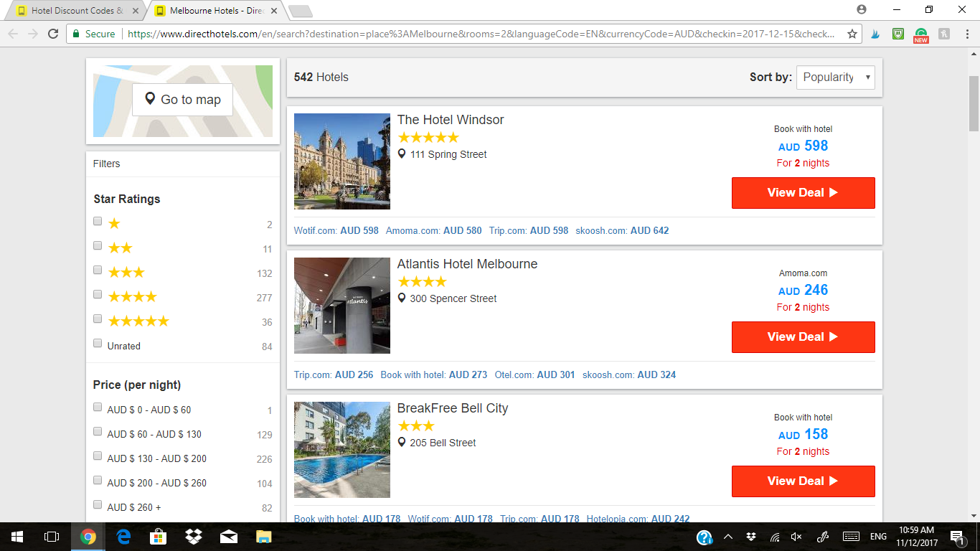Open the Amoma.com AUD 580 offer link
This screenshot has height=551, width=980.
pyautogui.click(x=434, y=230)
